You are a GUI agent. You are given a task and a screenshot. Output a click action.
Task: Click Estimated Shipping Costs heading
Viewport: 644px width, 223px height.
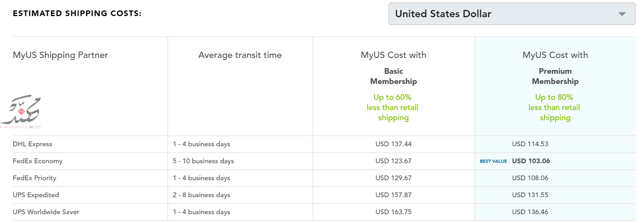77,13
